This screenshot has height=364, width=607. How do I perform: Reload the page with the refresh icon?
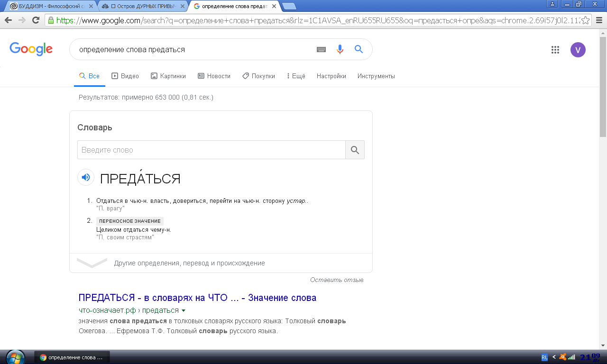point(36,20)
